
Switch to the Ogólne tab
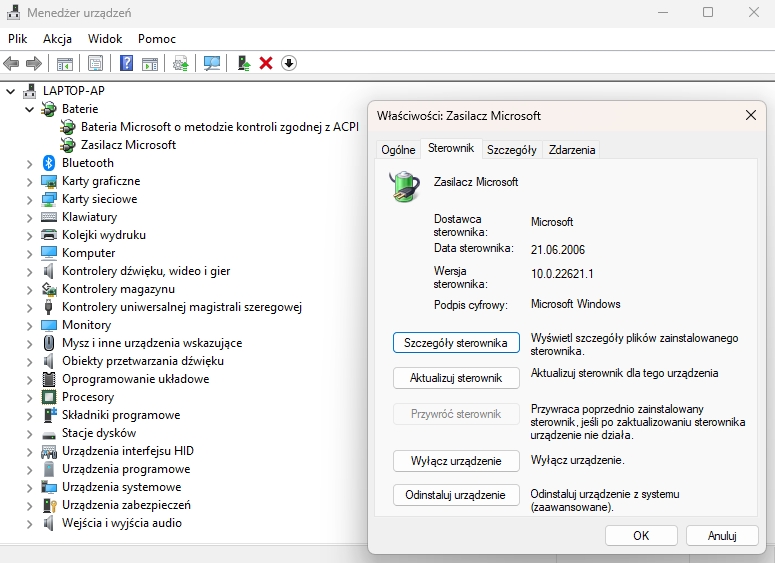click(x=398, y=150)
